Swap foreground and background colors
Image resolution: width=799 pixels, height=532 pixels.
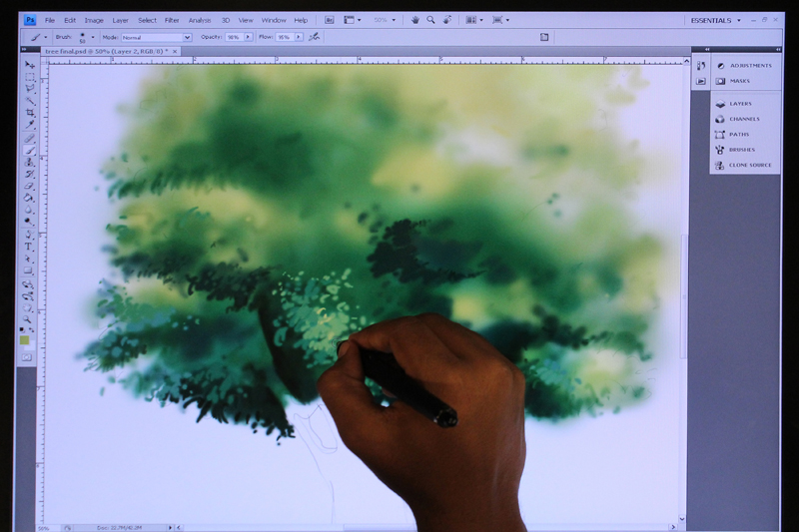coord(32,330)
